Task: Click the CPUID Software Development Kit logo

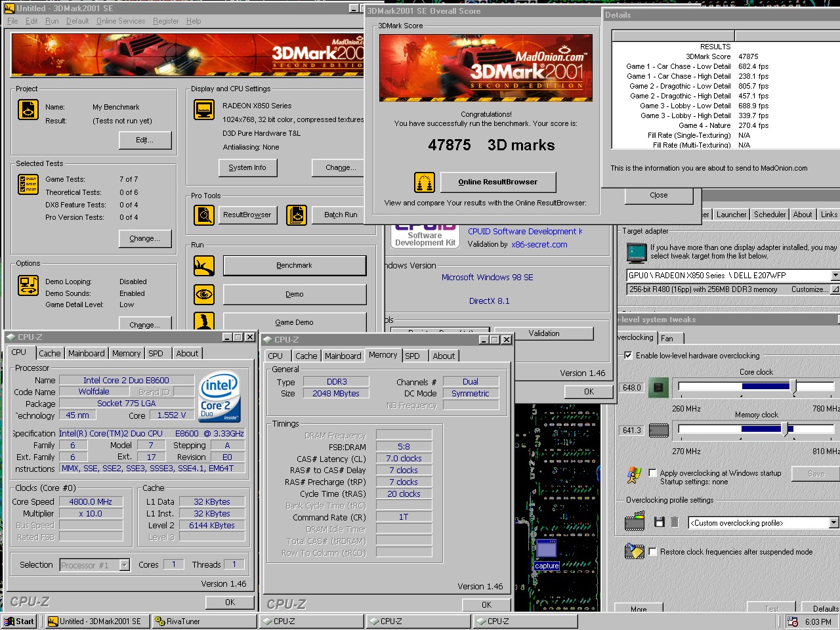Action: (x=425, y=236)
